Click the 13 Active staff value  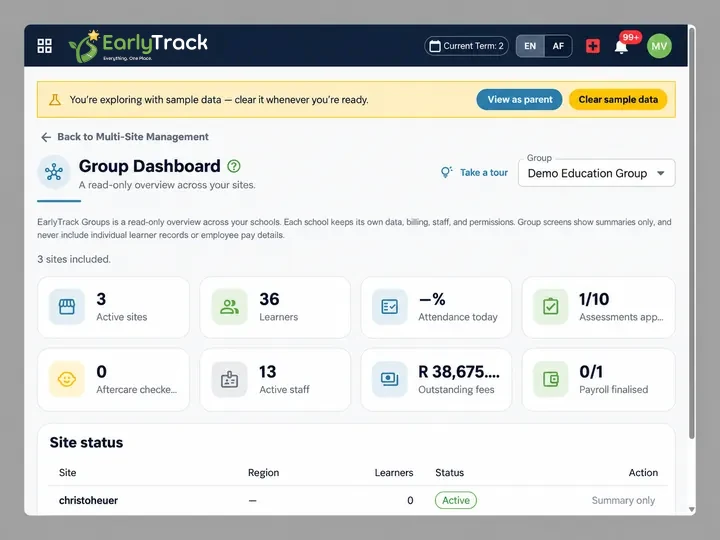click(x=268, y=372)
